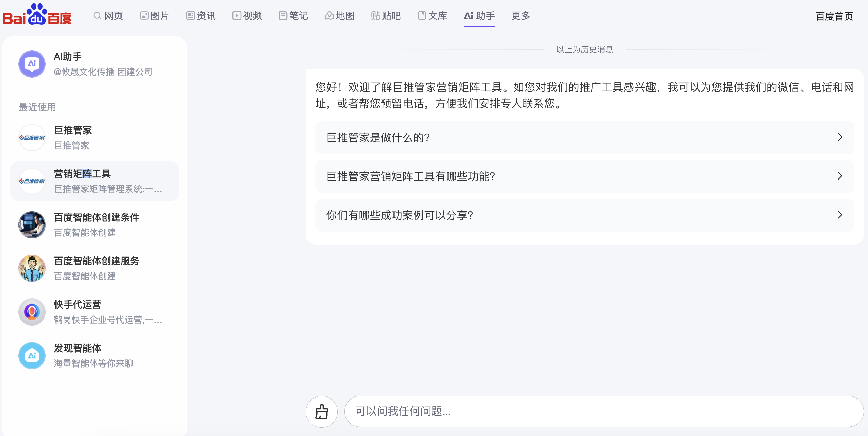Expand 你们有哪些成功案例可以分享 chevron

840,215
